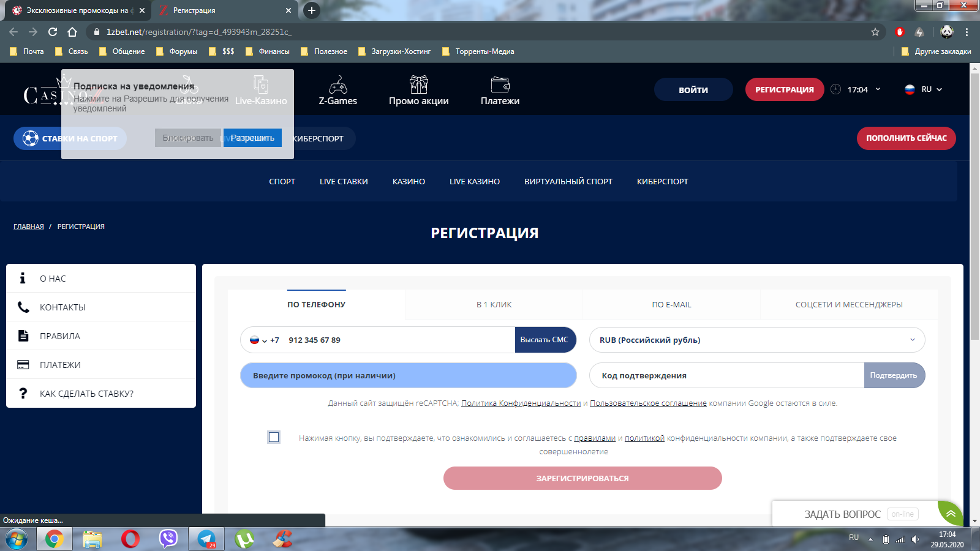
Task: Focus the Код подтверждения field
Action: (727, 375)
